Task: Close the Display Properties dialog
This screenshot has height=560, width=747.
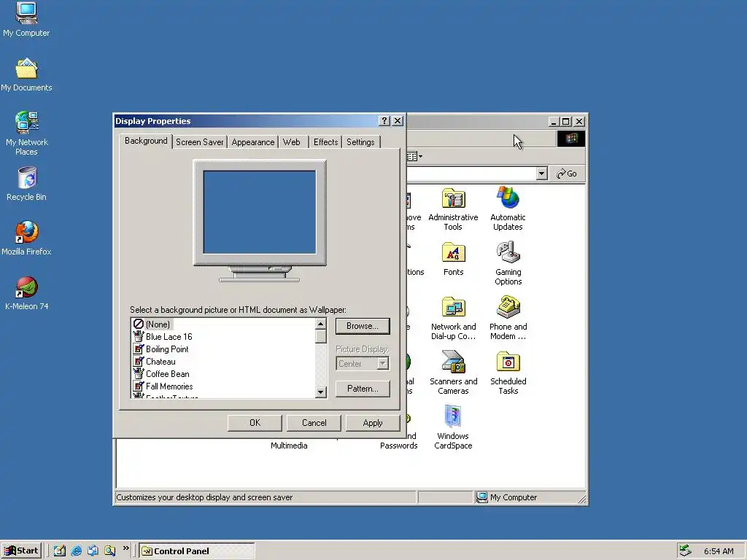Action: pyautogui.click(x=398, y=121)
